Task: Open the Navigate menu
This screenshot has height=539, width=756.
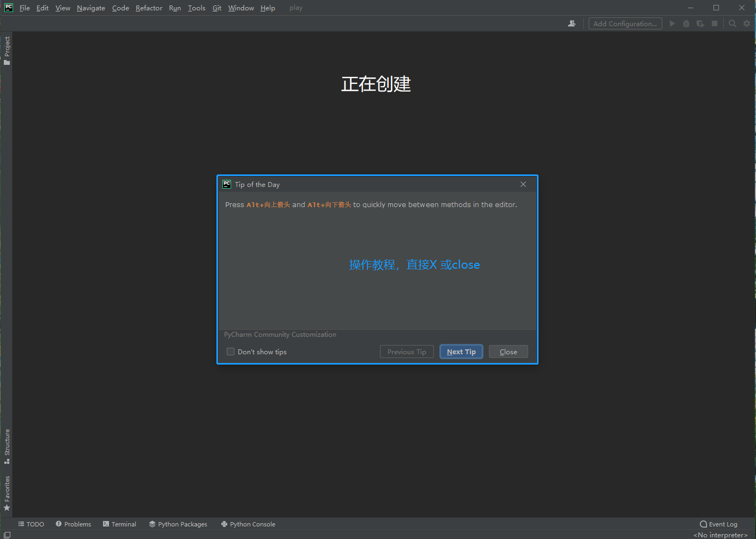Action: click(x=91, y=8)
